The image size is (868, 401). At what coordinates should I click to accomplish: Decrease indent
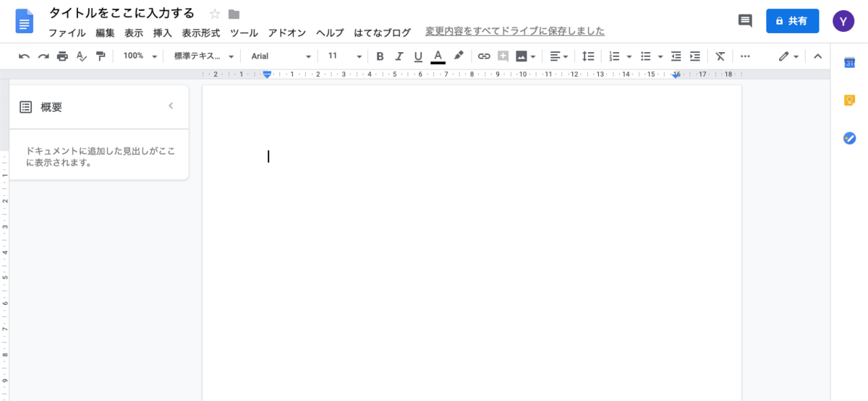pos(676,56)
